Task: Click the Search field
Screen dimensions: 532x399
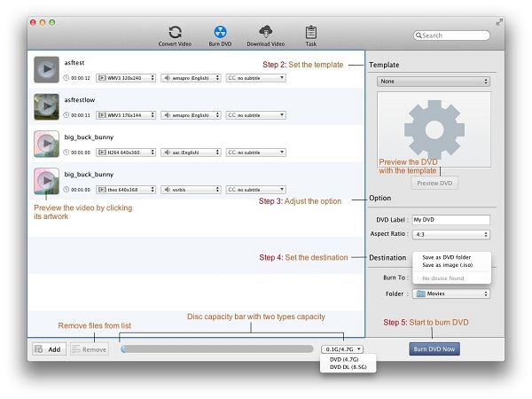Action: point(451,35)
